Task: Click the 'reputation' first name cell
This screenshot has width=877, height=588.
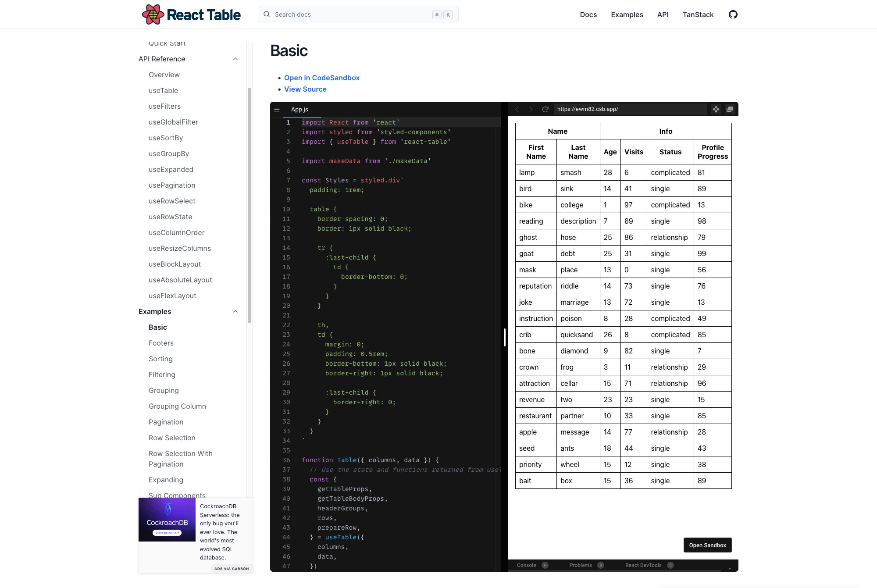Action: pyautogui.click(x=536, y=286)
